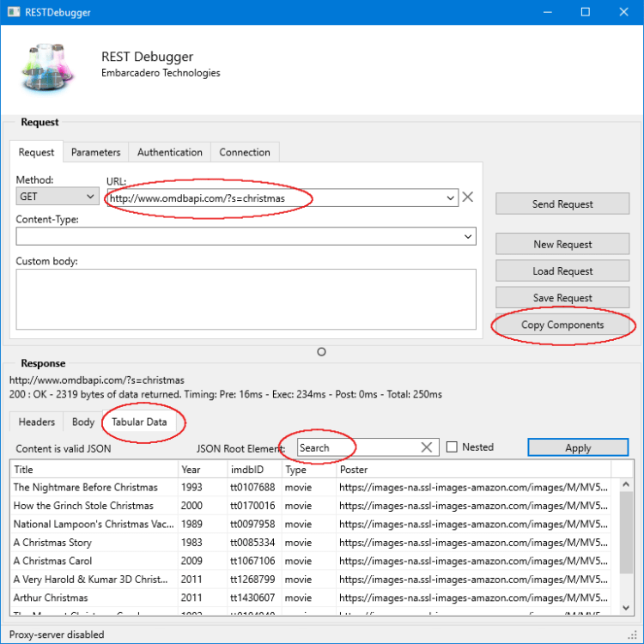Select the Request tab
The image size is (644, 644).
tap(36, 152)
